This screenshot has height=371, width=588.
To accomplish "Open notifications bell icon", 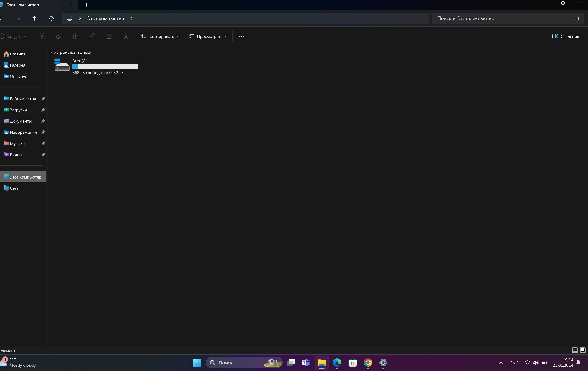I will click(579, 363).
